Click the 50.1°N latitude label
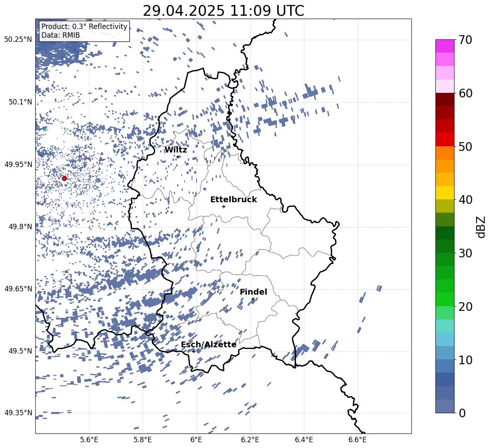491x448 pixels. [x=20, y=102]
